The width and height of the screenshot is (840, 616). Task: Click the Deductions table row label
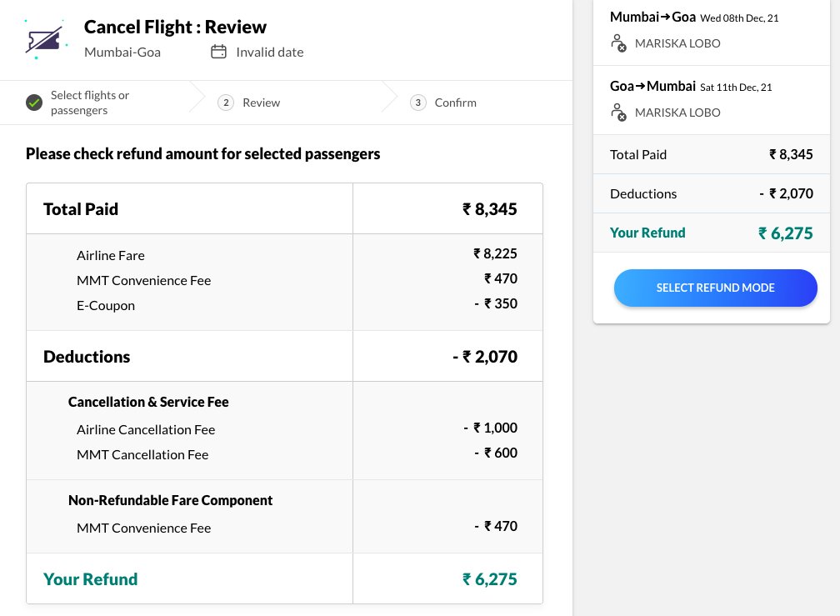click(x=87, y=357)
